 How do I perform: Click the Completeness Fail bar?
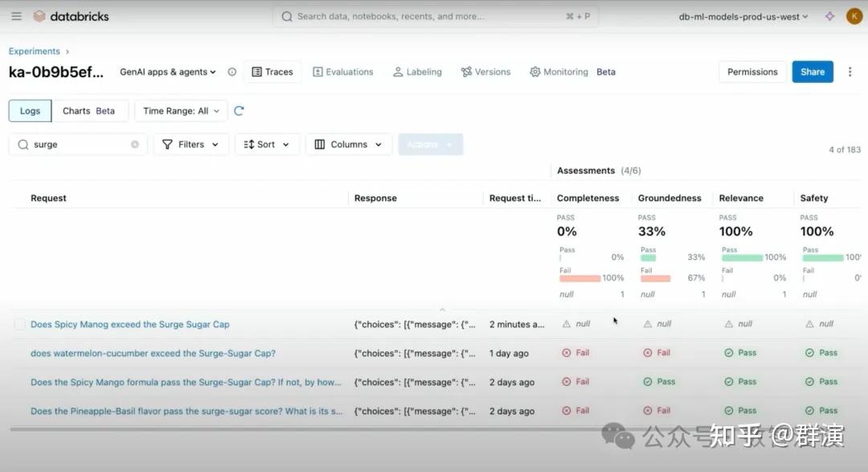[x=580, y=279]
